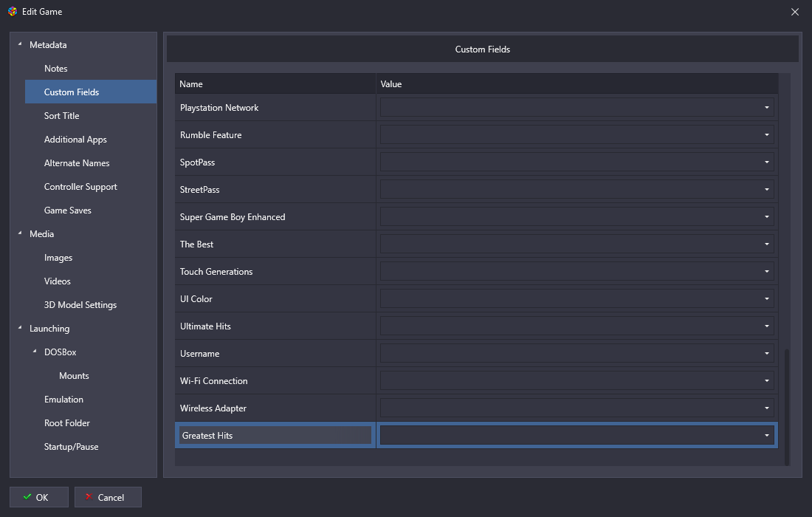Select Alternate Names in the tree
Screen dimensions: 812x517
pos(77,162)
